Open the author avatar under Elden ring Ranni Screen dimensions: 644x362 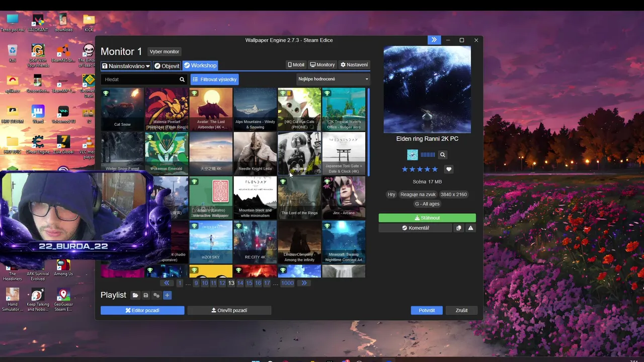[x=413, y=155]
